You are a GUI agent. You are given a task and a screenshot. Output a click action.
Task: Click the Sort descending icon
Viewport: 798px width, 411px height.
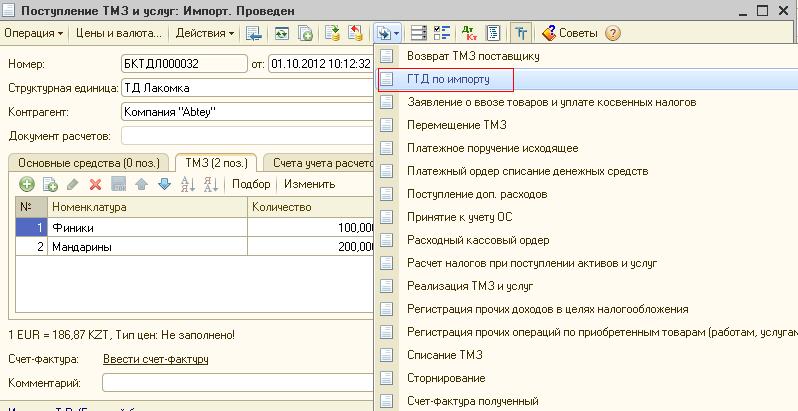point(210,184)
